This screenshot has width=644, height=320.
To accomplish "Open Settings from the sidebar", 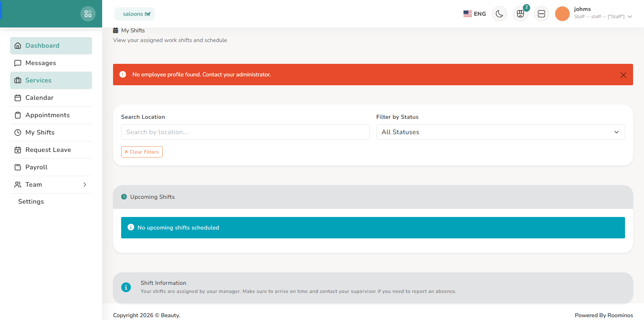I will pos(31,202).
